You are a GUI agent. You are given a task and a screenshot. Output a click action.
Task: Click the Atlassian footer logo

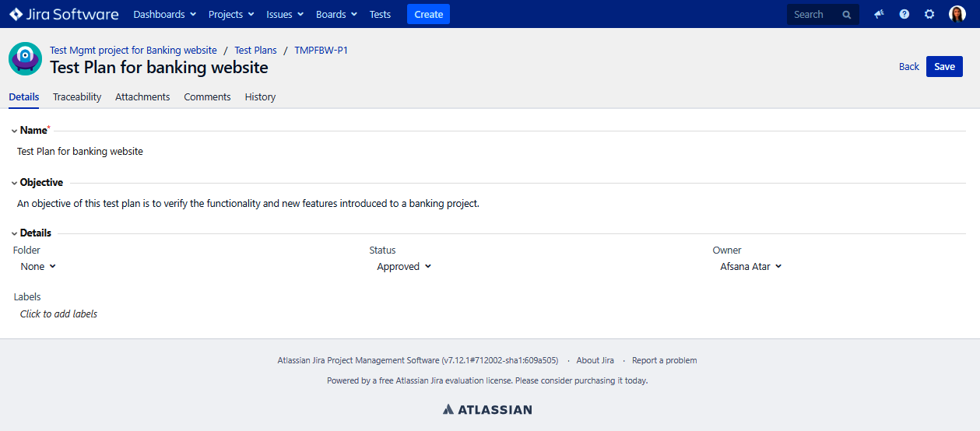coord(487,409)
